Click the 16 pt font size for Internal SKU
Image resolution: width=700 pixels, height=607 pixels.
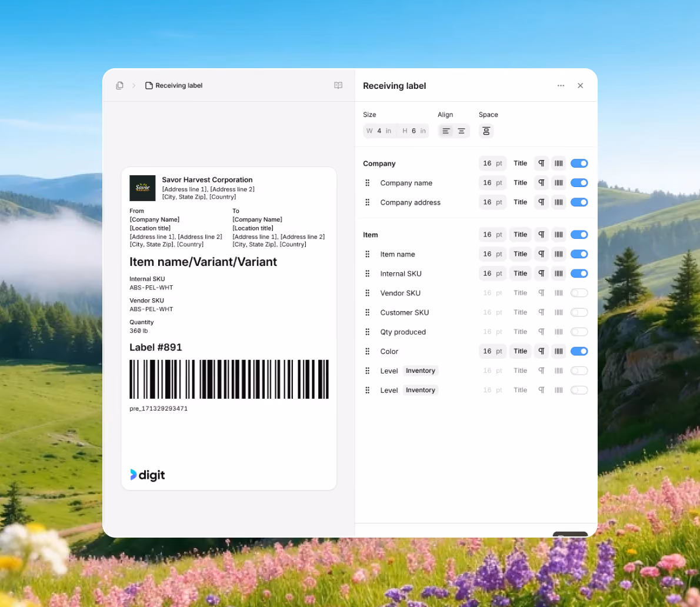pos(492,274)
